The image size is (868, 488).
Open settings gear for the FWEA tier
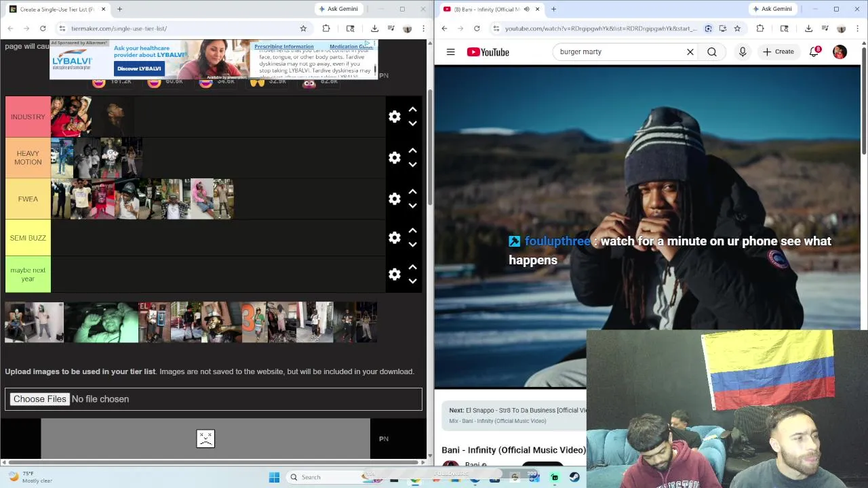coord(395,199)
